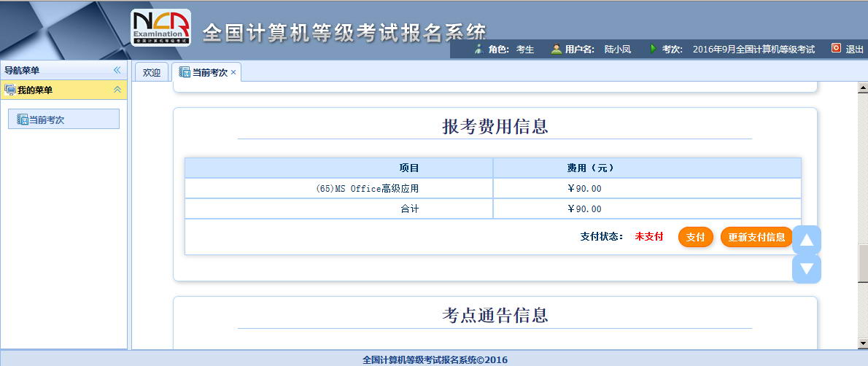Click the role icon beside 角色
Image resolution: width=868 pixels, height=366 pixels.
point(479,50)
